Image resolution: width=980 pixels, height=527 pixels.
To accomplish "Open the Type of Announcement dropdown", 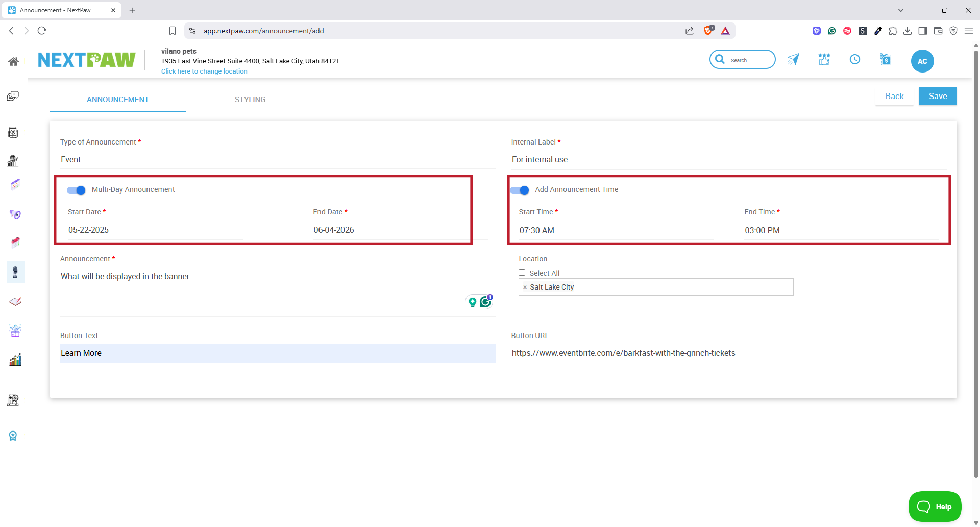I will pos(278,160).
